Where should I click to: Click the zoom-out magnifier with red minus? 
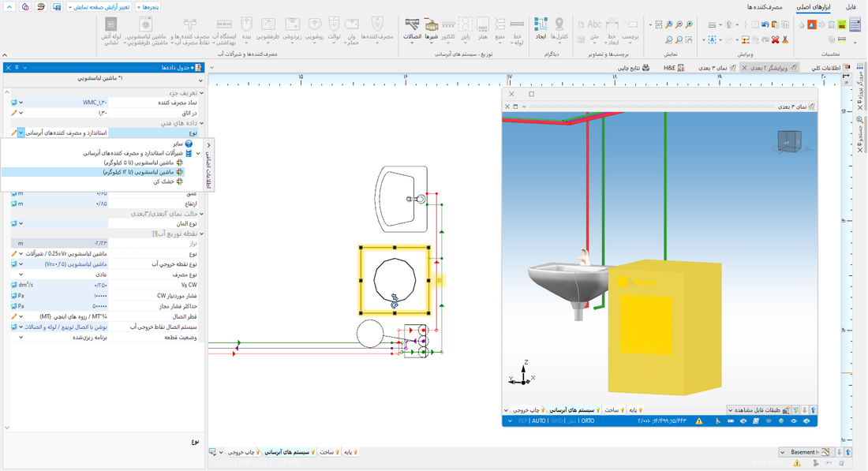pyautogui.click(x=679, y=25)
